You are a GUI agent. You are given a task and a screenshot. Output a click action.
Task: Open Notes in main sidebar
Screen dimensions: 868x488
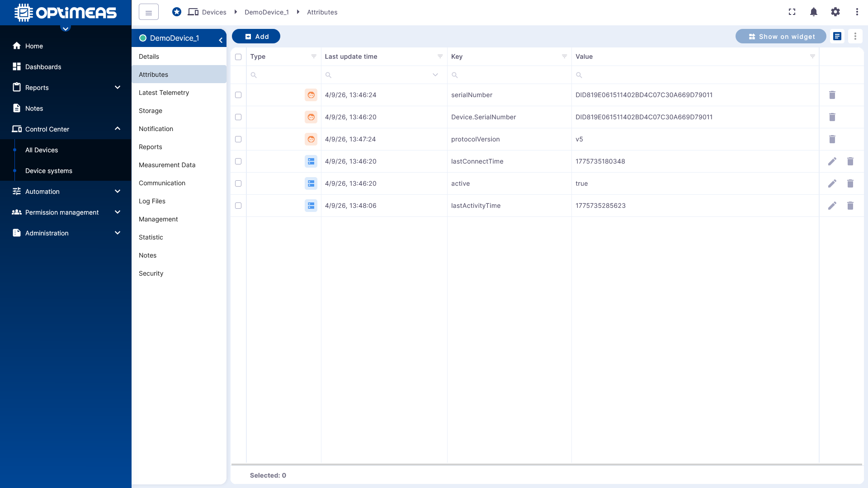pyautogui.click(x=66, y=108)
